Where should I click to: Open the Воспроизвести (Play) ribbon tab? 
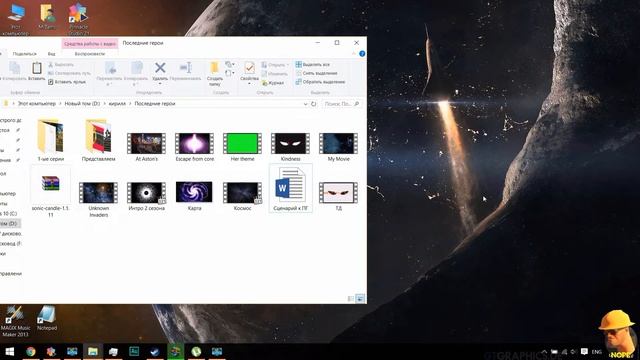pyautogui.click(x=90, y=54)
